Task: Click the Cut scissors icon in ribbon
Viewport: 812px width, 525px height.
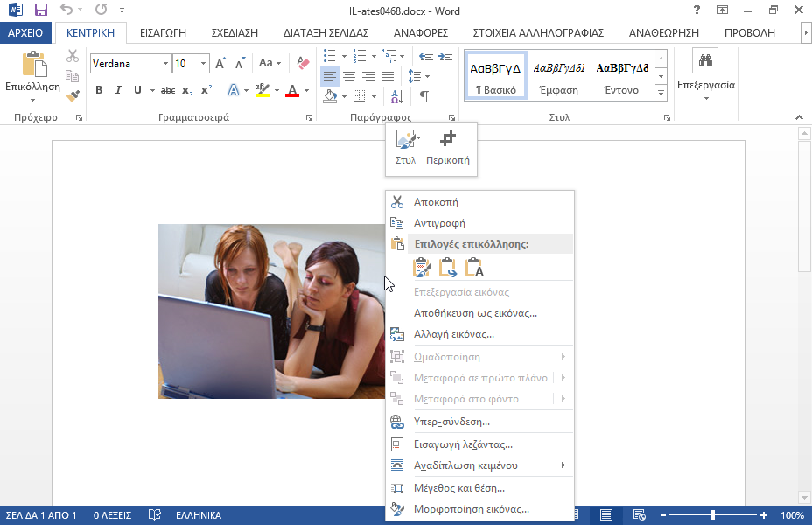Action: pyautogui.click(x=73, y=55)
